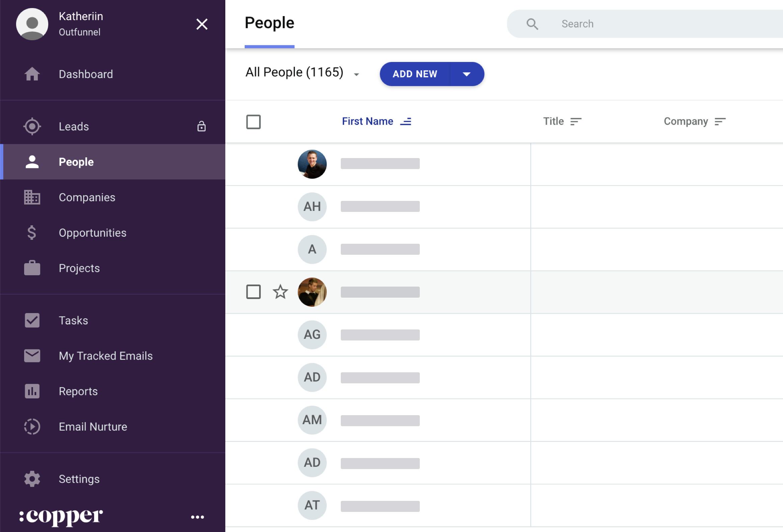This screenshot has width=783, height=532.
Task: Toggle the select-all checkbox in header
Action: click(x=253, y=121)
